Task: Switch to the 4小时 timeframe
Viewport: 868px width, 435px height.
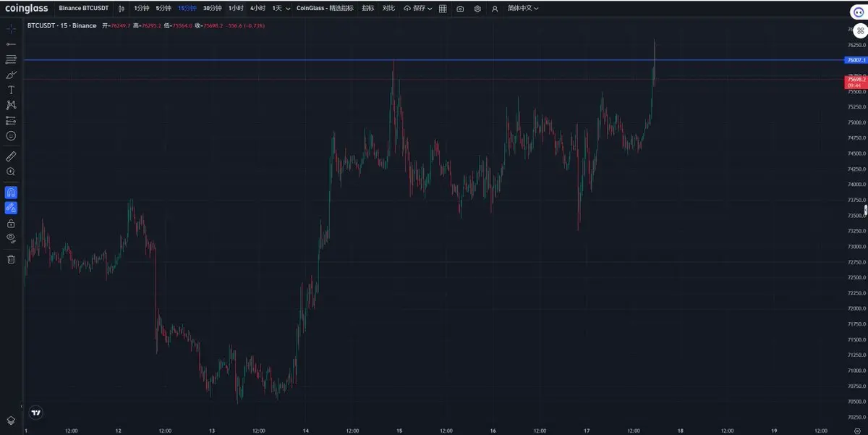Action: point(258,9)
